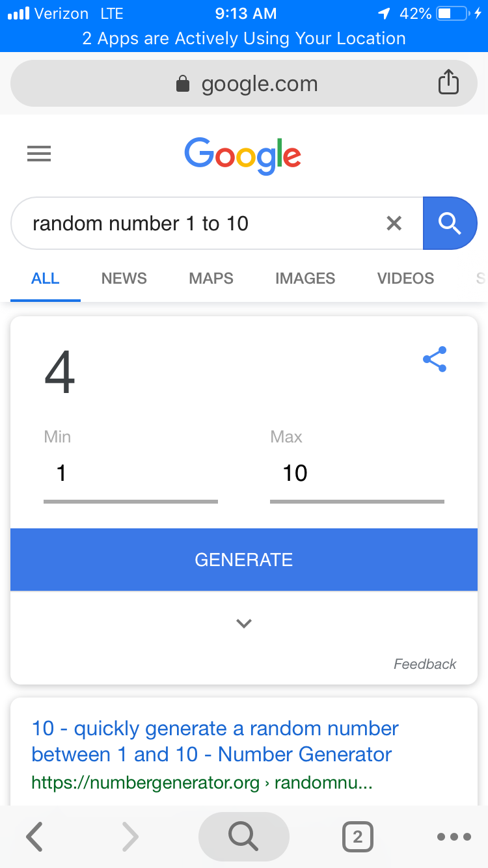Open the hamburger menu

39,154
